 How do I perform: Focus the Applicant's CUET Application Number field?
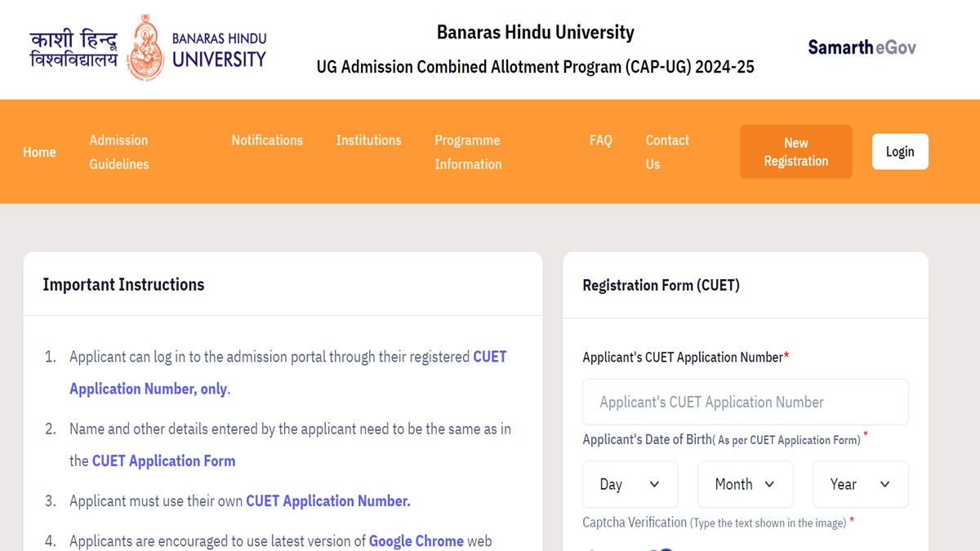coord(746,402)
